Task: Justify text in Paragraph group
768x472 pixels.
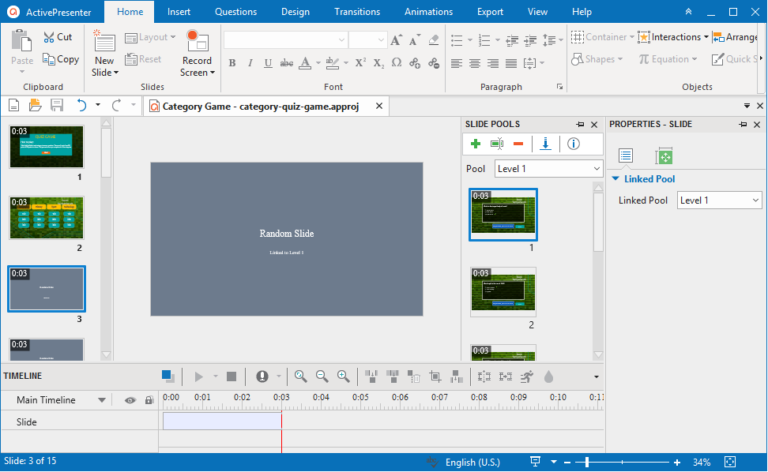Action: point(511,63)
